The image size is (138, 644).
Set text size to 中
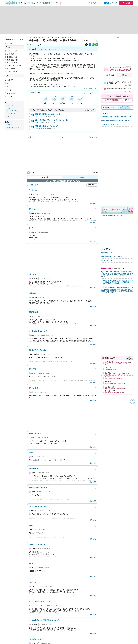pos(20,39)
